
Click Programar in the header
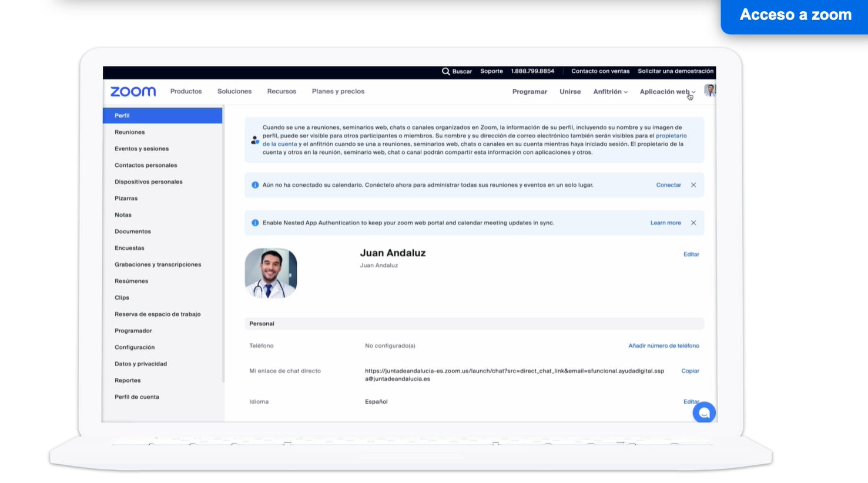529,92
